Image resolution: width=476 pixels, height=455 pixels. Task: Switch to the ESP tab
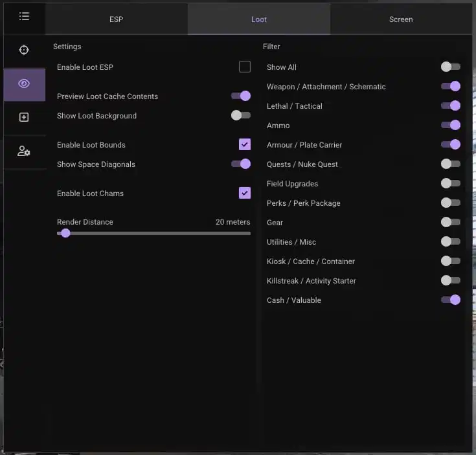[117, 19]
